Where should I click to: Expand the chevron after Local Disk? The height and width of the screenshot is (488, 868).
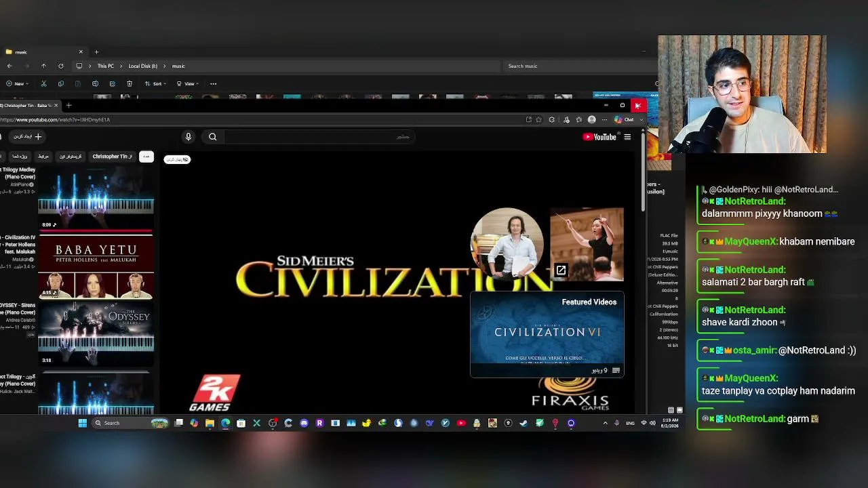[164, 66]
